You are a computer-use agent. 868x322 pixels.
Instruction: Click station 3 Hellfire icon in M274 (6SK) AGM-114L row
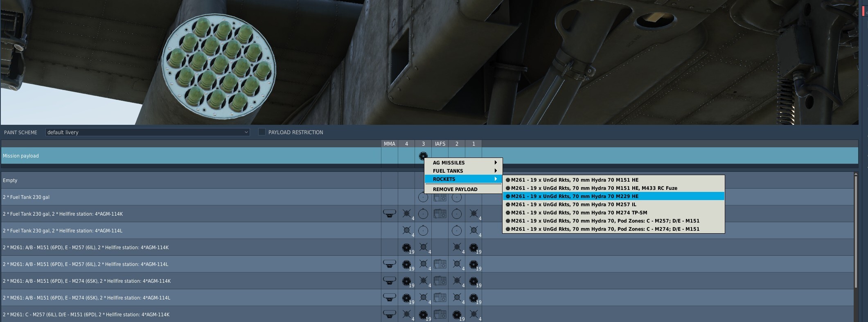424,297
